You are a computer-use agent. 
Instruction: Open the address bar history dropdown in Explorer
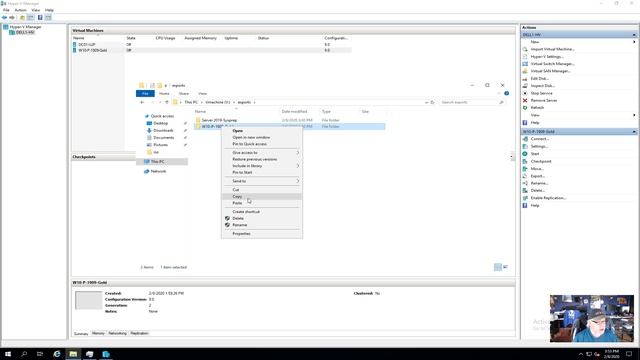point(427,102)
